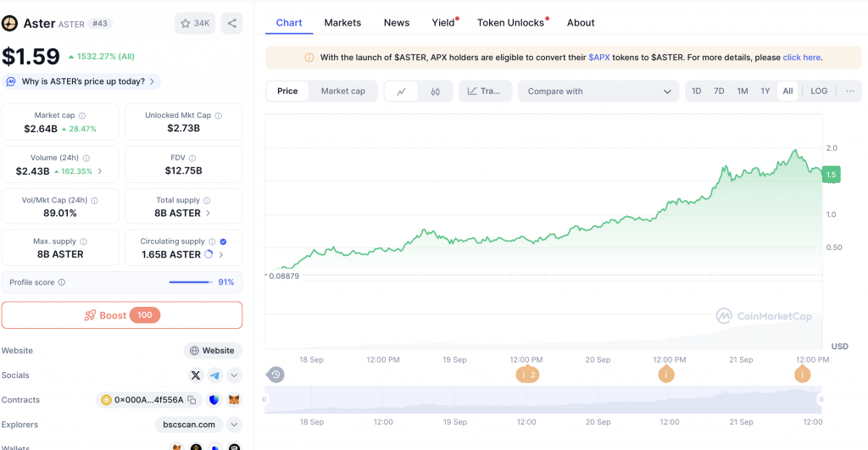This screenshot has height=450, width=868.
Task: Show Total supply info icon
Action: [207, 200]
